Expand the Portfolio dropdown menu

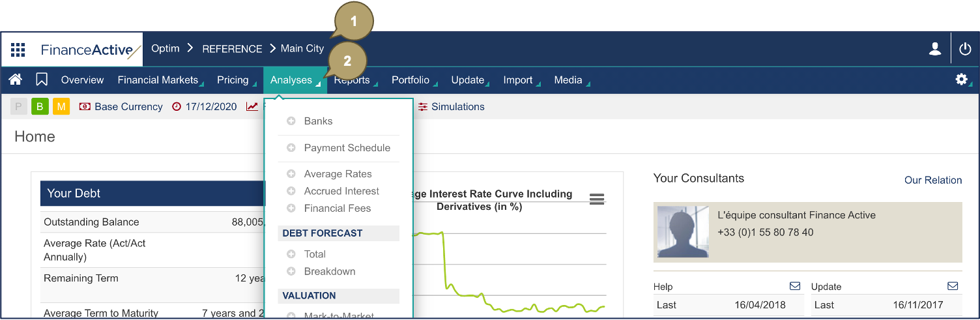tap(411, 80)
